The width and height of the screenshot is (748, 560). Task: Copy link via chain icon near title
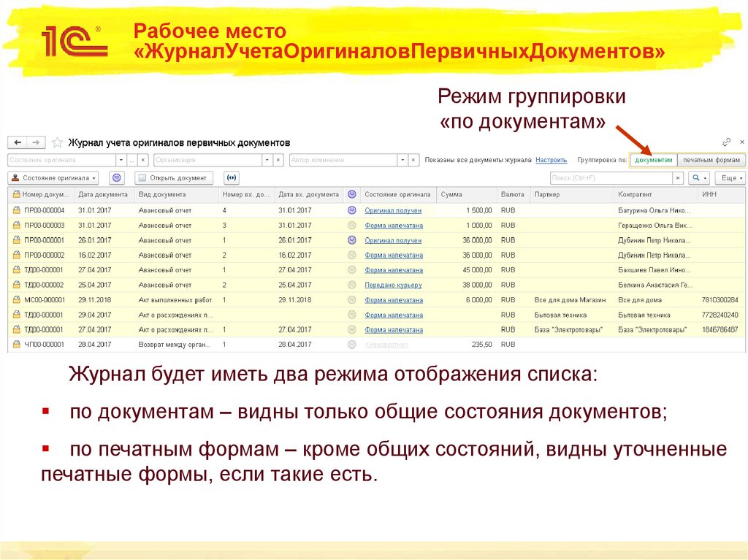coord(727,142)
